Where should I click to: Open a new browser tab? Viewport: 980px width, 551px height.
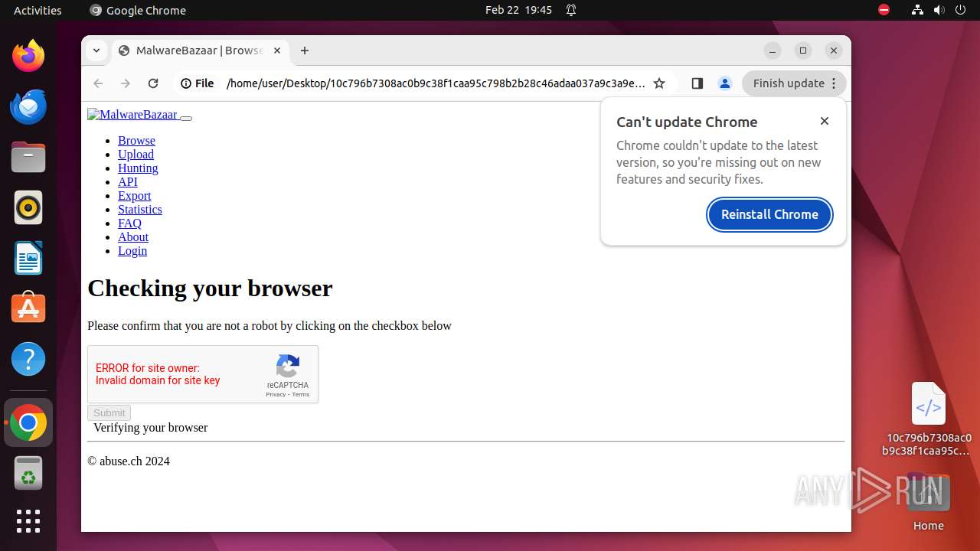[305, 51]
